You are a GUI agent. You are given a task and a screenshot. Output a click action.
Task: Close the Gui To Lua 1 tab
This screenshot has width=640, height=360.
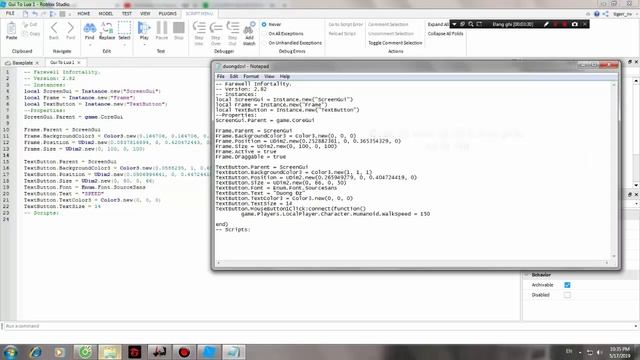79,62
